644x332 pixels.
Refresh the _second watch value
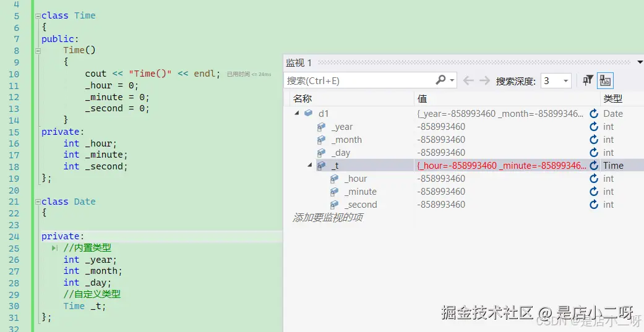point(594,205)
